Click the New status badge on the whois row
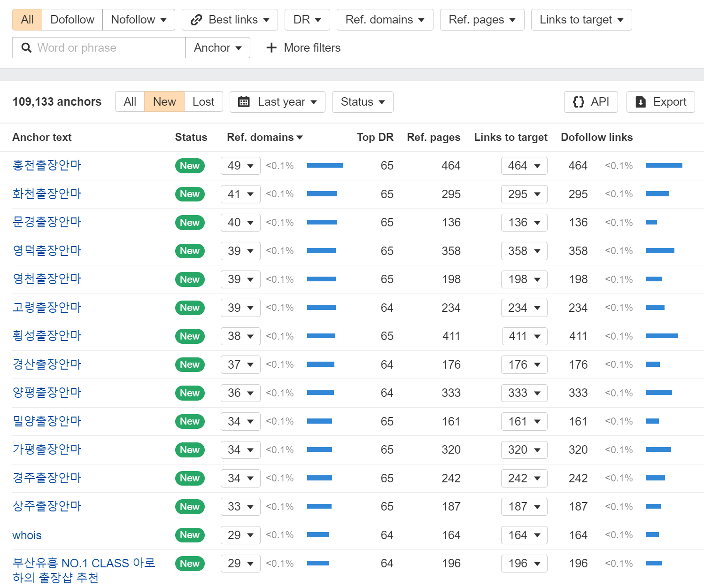This screenshot has width=704, height=588. (x=190, y=535)
